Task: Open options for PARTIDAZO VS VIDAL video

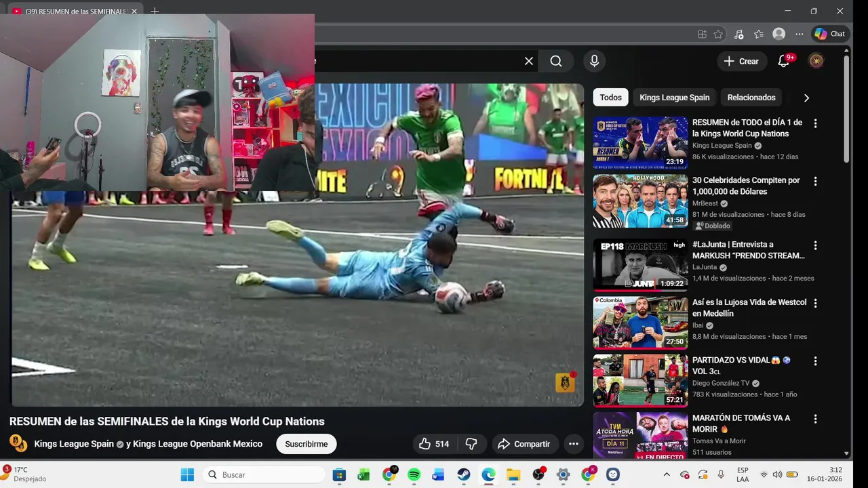Action: point(816,361)
